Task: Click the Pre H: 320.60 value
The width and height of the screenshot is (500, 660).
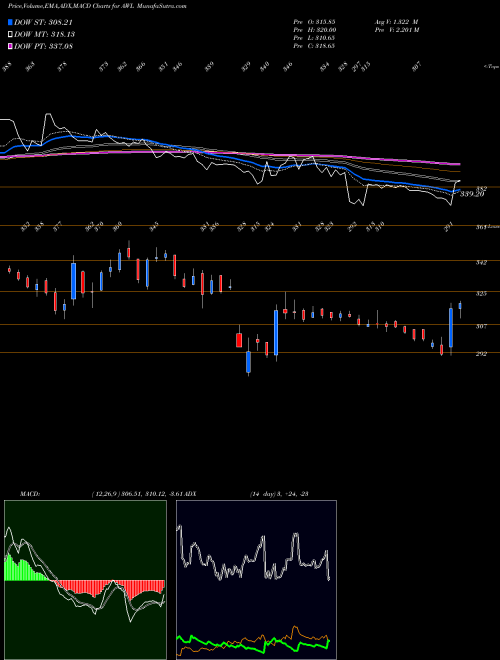Action: click(314, 29)
